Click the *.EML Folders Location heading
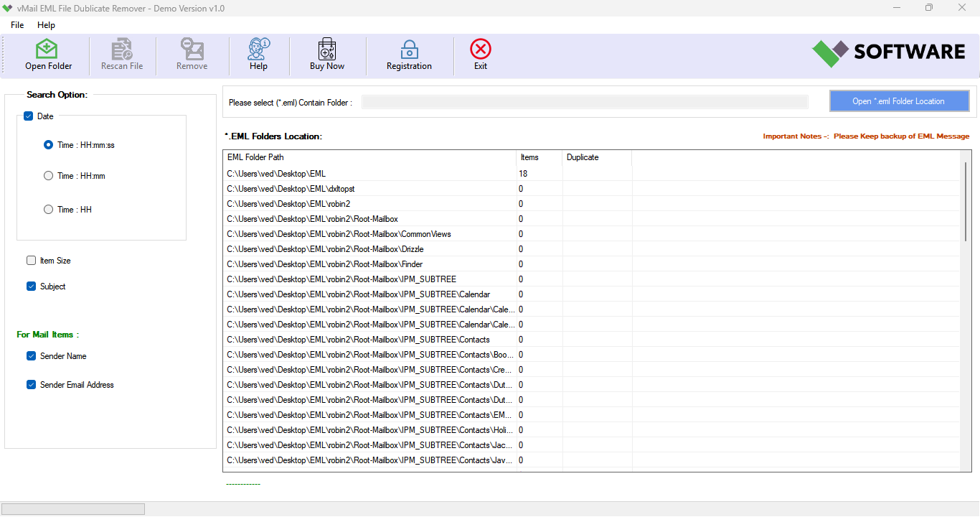Image resolution: width=980 pixels, height=517 pixels. [273, 136]
